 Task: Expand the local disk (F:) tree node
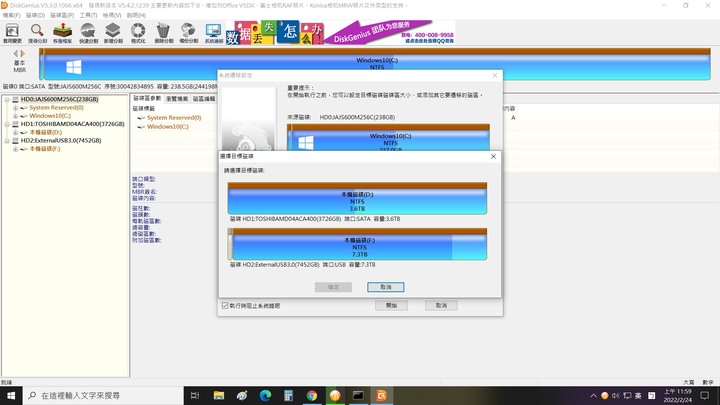tap(15, 149)
